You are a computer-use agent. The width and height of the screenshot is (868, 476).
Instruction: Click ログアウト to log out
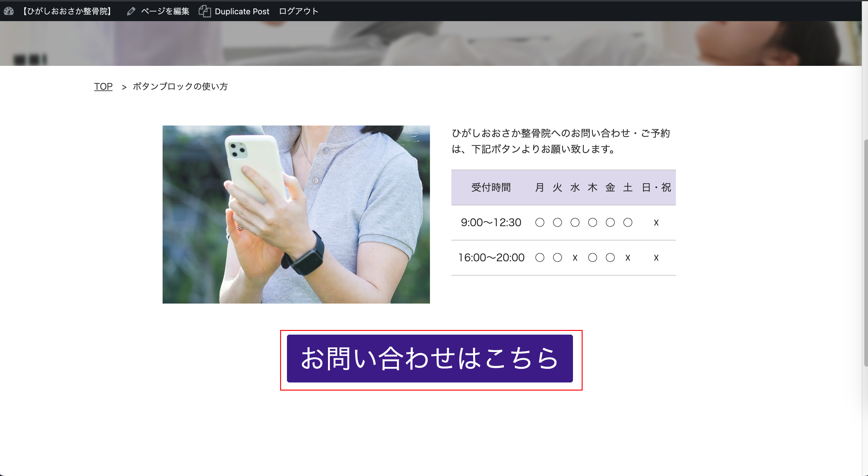point(298,11)
